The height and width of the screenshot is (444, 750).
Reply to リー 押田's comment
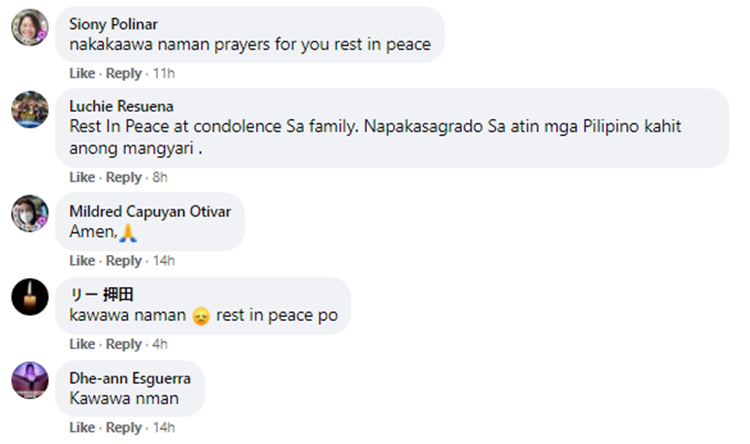point(124,344)
